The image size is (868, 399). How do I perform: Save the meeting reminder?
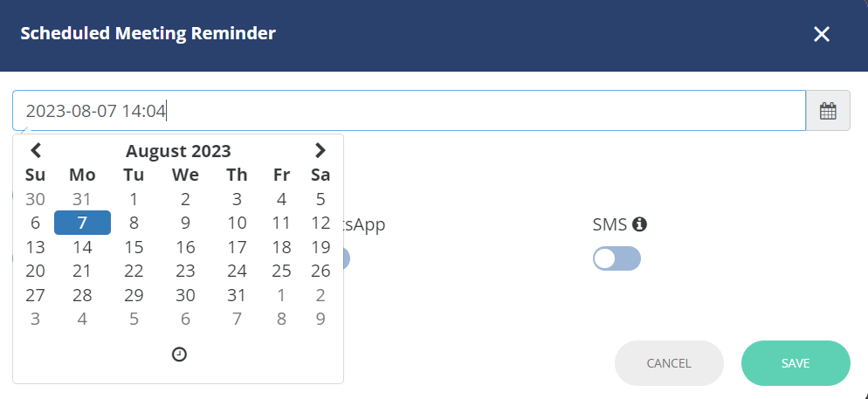pyautogui.click(x=796, y=363)
